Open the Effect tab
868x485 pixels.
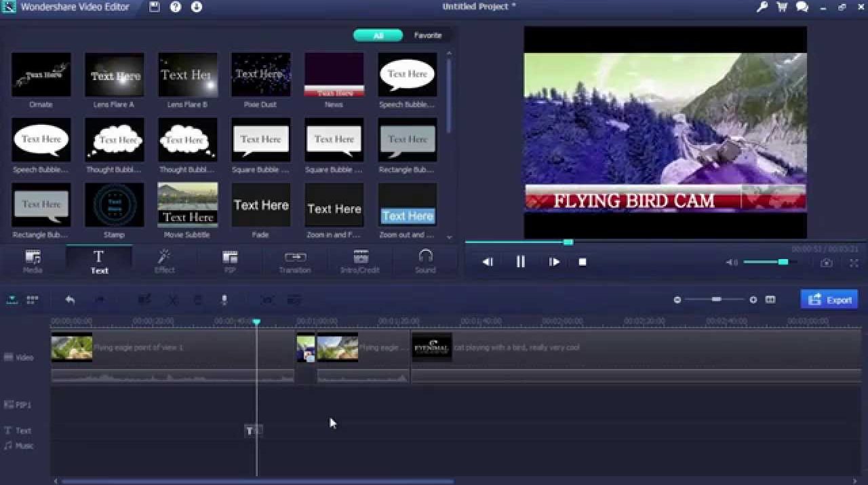[x=164, y=261]
